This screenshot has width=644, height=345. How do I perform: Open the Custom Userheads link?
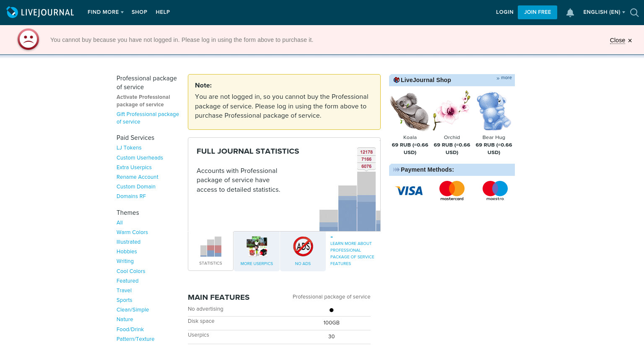point(140,158)
